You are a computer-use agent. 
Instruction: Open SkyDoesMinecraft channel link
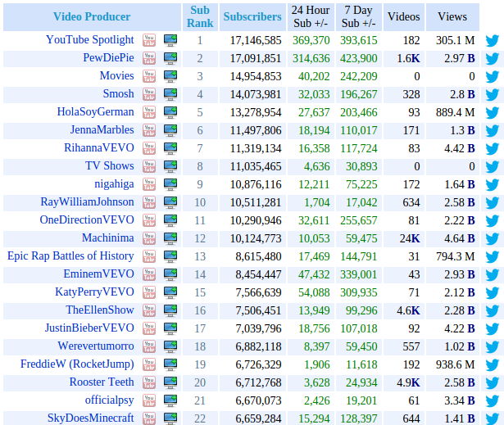[91, 418]
